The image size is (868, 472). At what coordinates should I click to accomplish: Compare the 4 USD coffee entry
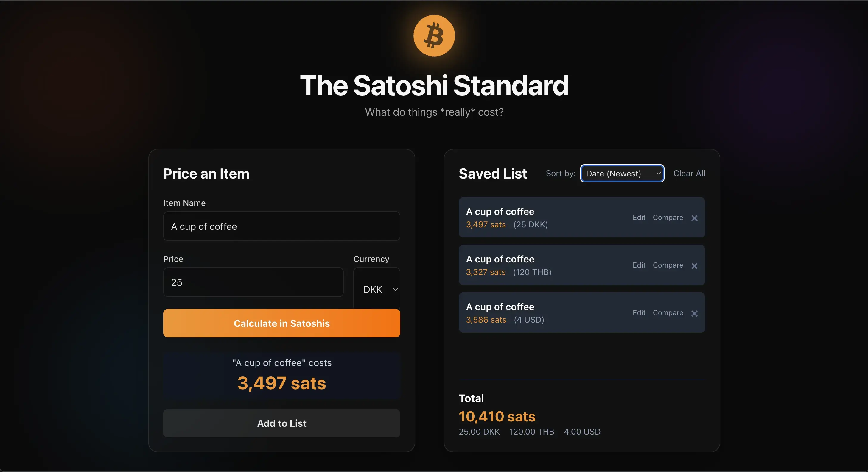coord(668,313)
